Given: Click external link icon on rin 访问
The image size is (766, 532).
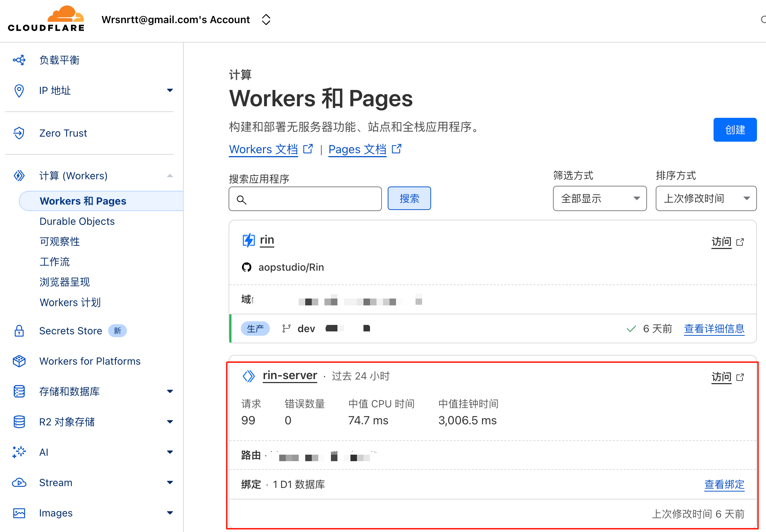Looking at the screenshot, I should pos(740,242).
